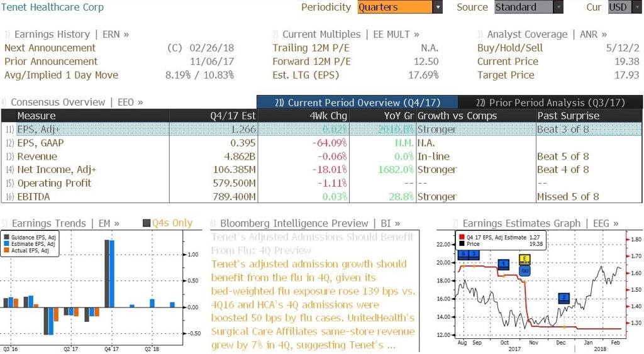Click Forward 12M P/E value 12.50
Screen dimensions: 644x354
(426, 61)
